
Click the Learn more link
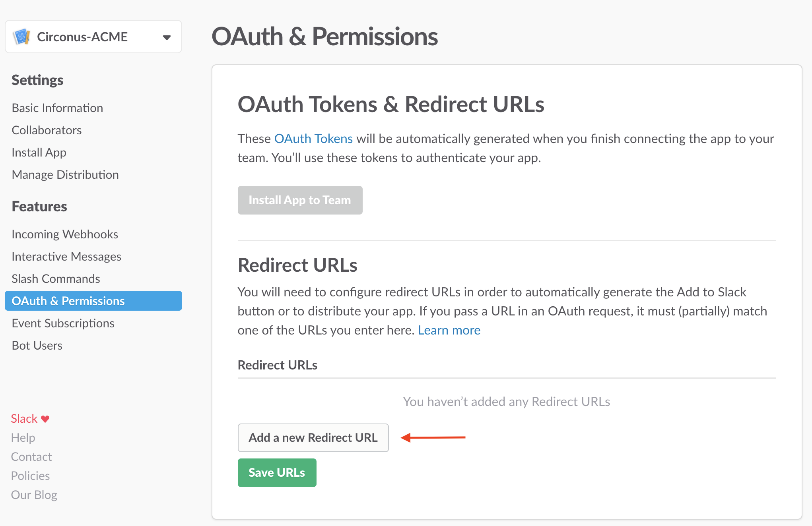pos(449,330)
